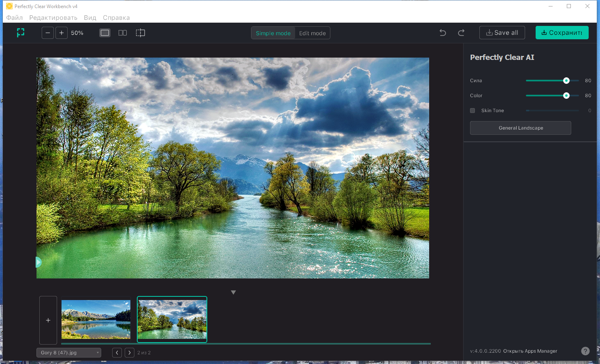Select single image view icon
The height and width of the screenshot is (364, 600).
coord(105,33)
